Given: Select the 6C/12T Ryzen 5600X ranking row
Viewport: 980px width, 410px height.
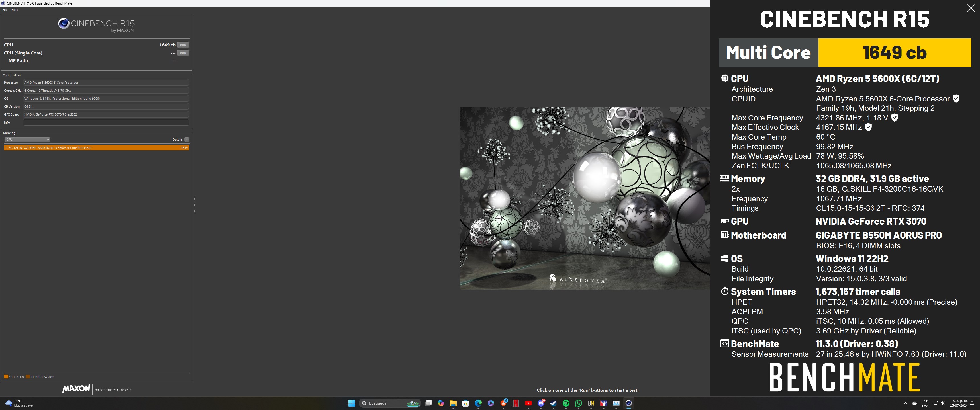Looking at the screenshot, I should click(97, 147).
